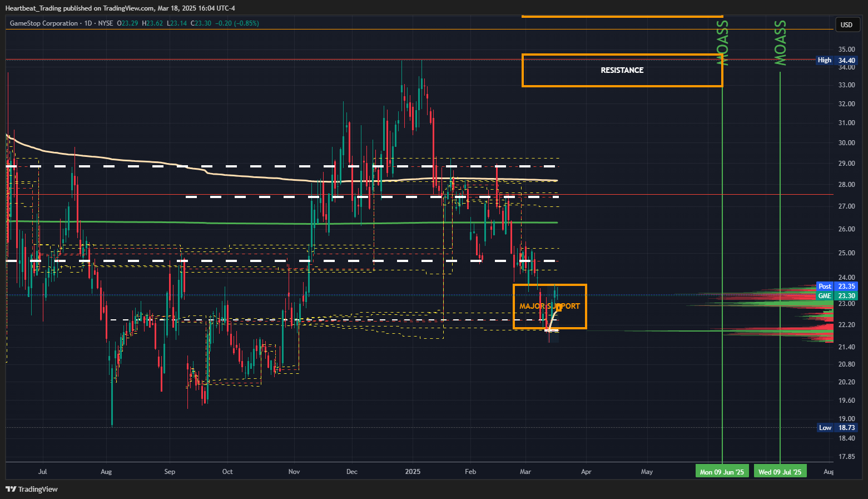Click the Wed 09 Jul '25 date tag

point(780,472)
